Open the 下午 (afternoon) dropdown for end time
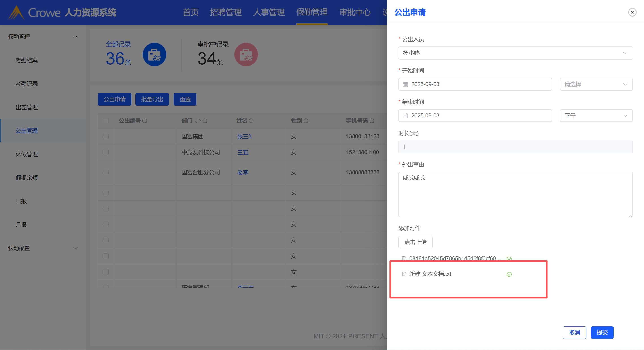 click(596, 116)
